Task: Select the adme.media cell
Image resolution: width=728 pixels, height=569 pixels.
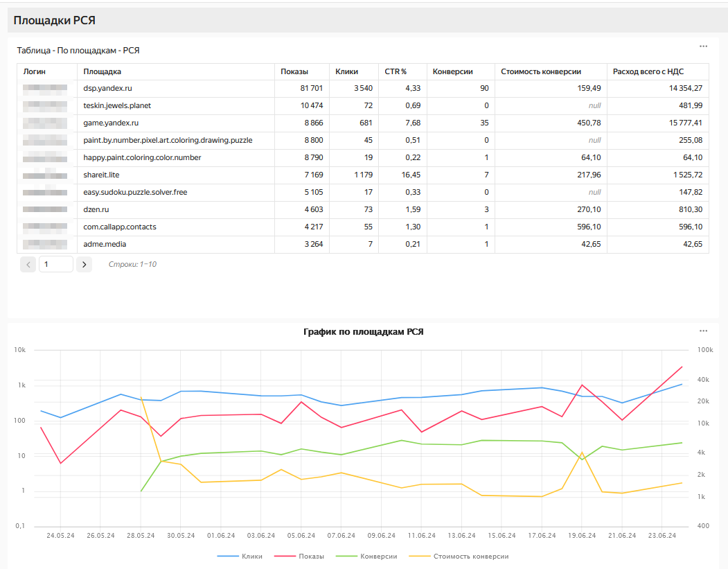Action: coord(176,245)
